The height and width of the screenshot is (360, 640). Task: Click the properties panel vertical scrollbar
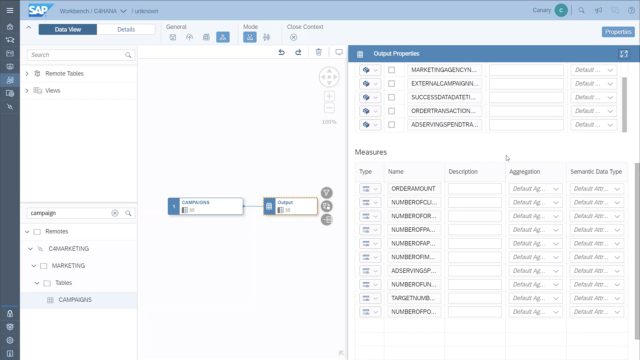pyautogui.click(x=637, y=251)
